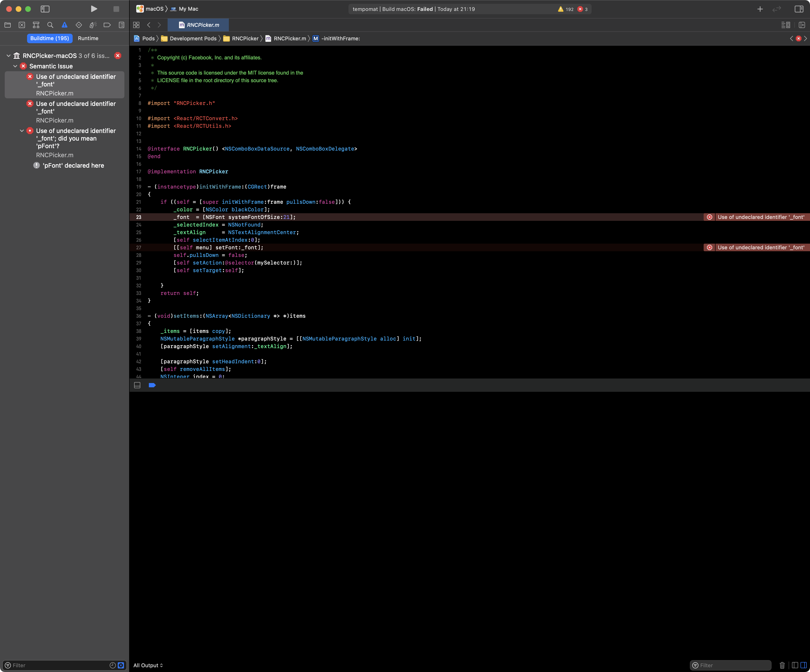Collapse the 'did you mean pFont' issue
This screenshot has width=810, height=672.
click(22, 131)
